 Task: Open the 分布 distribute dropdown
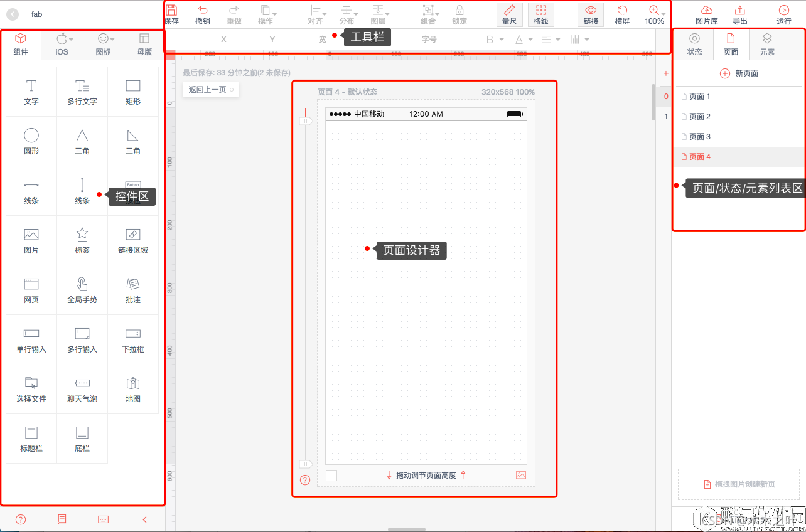(348, 15)
